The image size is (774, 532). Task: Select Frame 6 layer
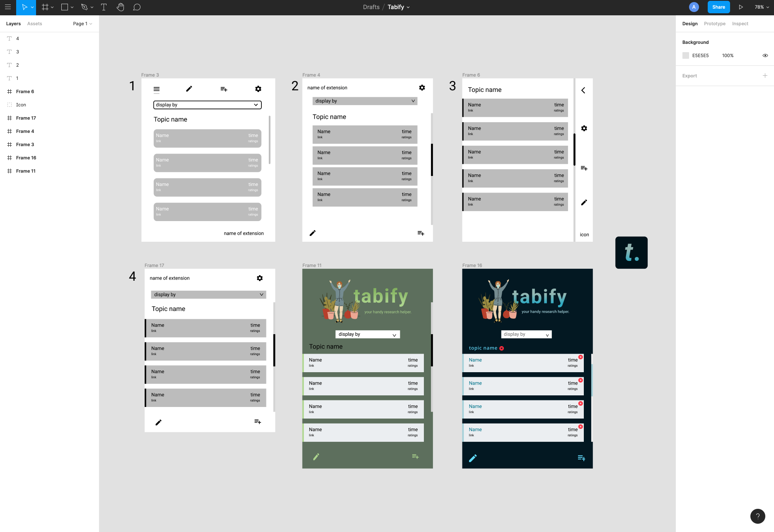point(49,91)
